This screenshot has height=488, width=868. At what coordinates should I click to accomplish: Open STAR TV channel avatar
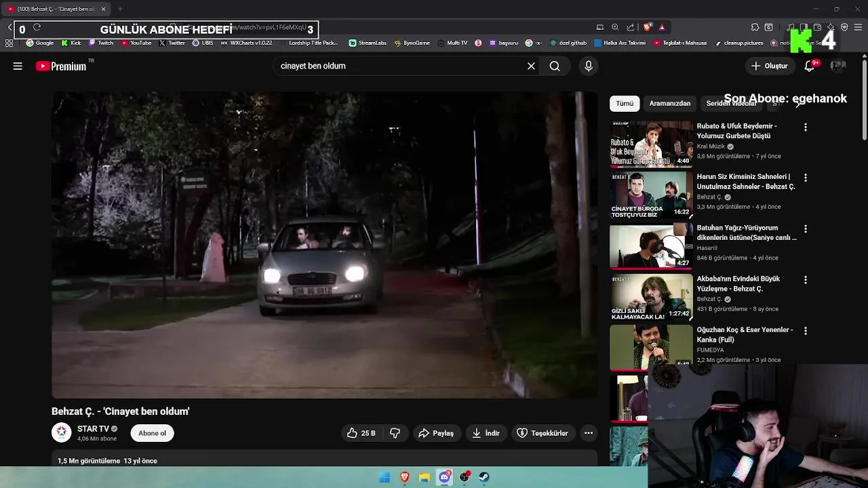coord(62,432)
